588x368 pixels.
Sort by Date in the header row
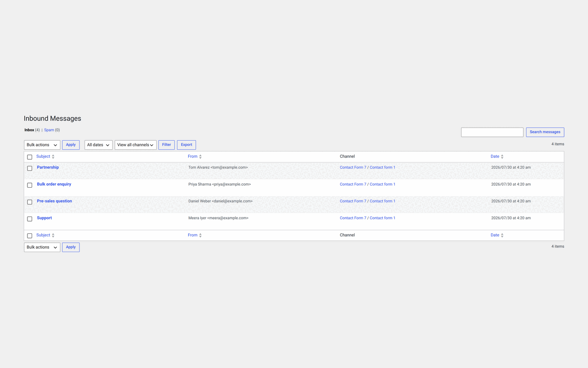pyautogui.click(x=497, y=156)
